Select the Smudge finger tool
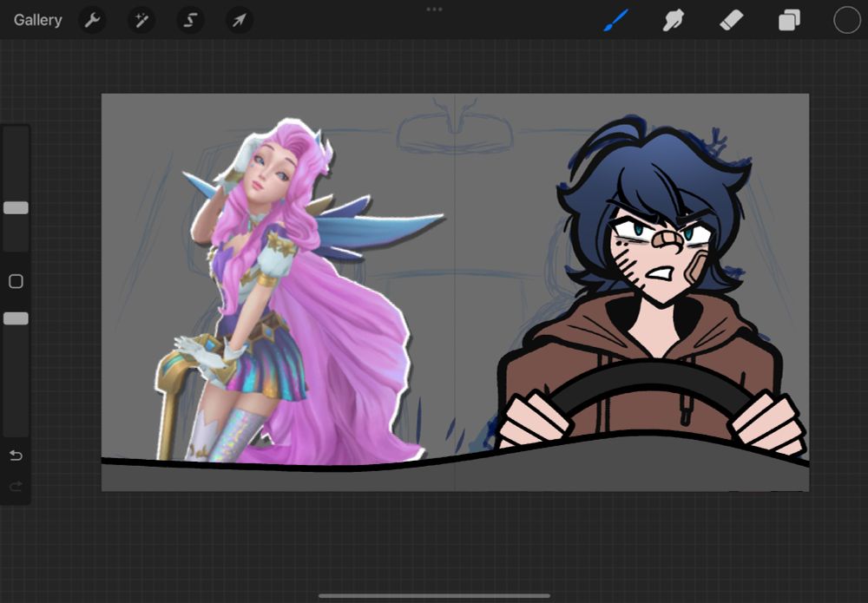This screenshot has width=868, height=603. tap(674, 21)
